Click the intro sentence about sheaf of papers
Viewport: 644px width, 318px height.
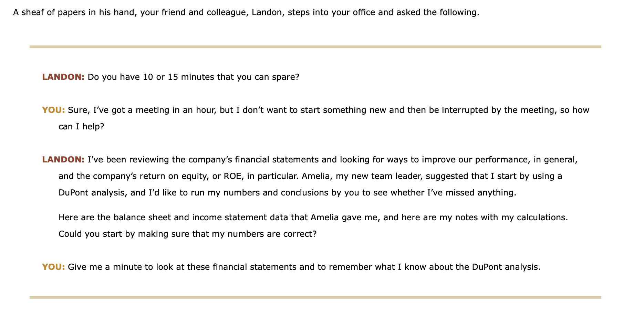tap(246, 13)
